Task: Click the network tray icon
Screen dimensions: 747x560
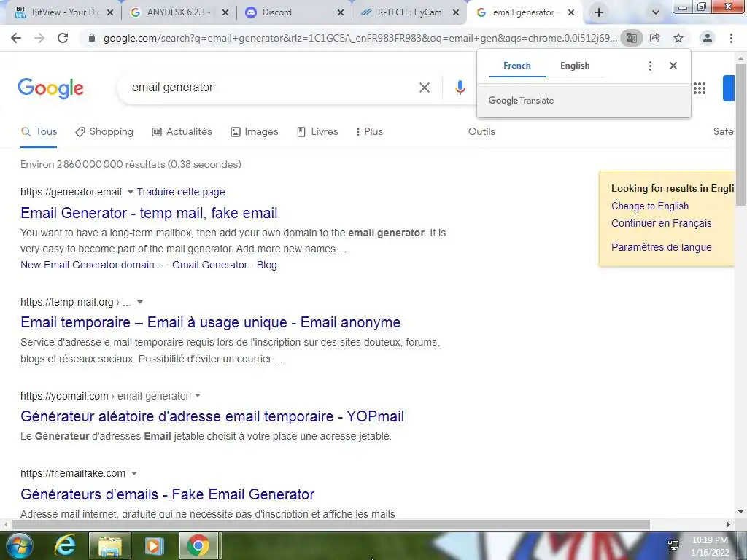Action: point(673,545)
